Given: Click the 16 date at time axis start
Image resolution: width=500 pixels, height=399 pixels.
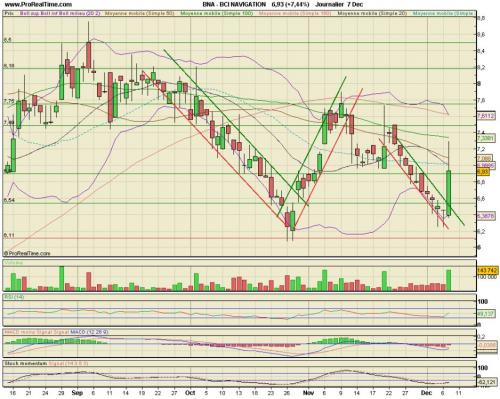Looking at the screenshot, I should 12,393.
